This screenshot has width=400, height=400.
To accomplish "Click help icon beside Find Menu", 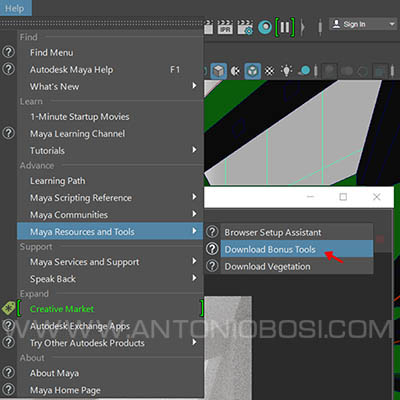I will pyautogui.click(x=8, y=52).
